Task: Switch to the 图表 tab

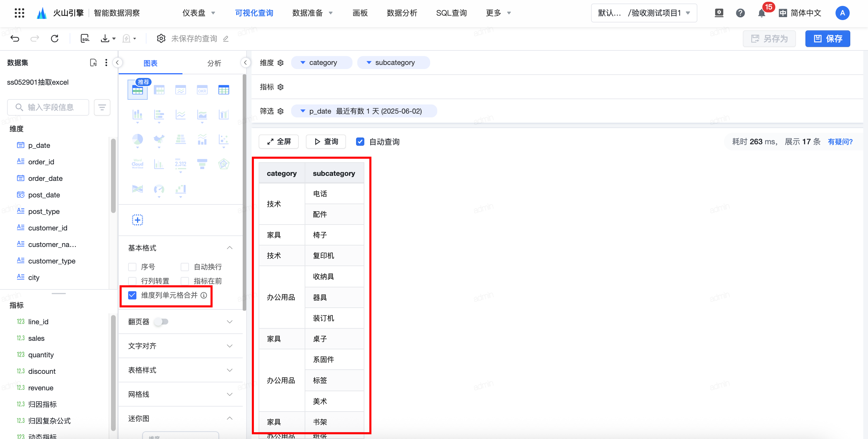Action: 151,63
